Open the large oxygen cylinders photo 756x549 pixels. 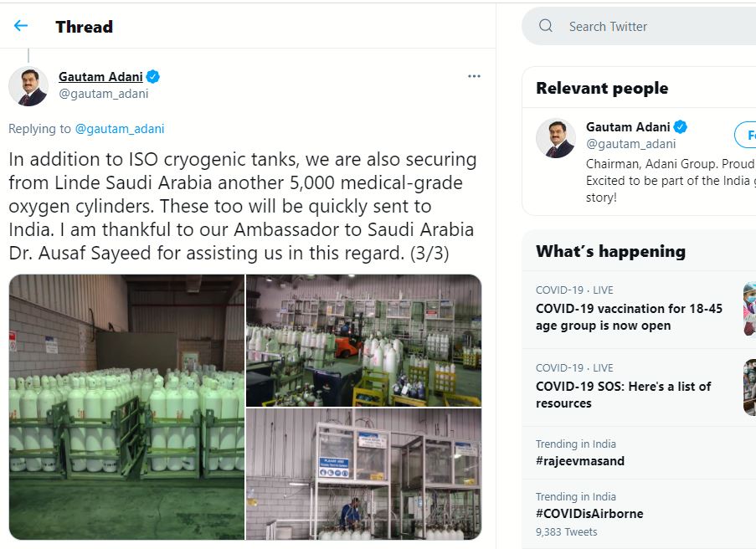pos(127,407)
